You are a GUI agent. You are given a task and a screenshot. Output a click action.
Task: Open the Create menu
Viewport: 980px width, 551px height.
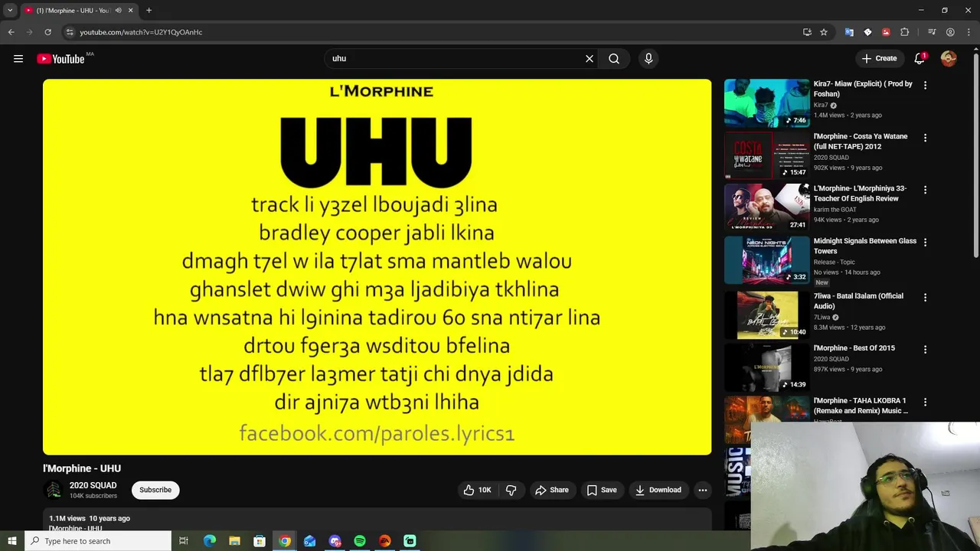pos(879,59)
